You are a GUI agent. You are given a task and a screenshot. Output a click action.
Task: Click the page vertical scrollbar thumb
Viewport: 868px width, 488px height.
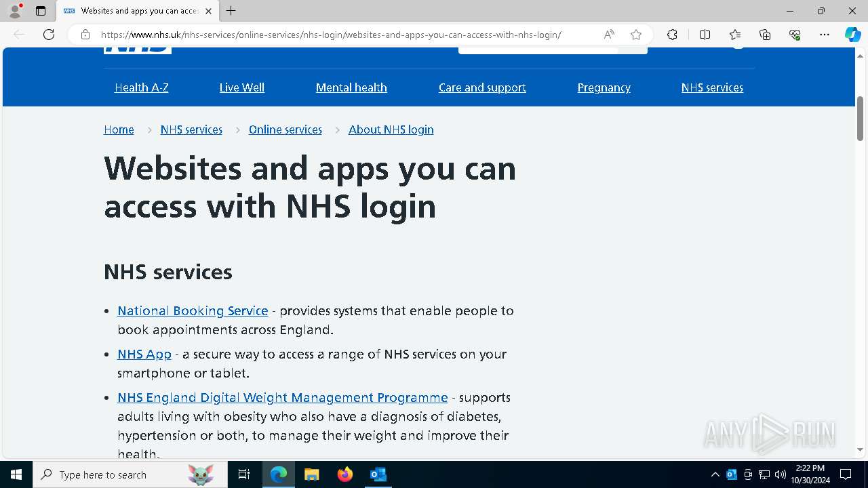[x=860, y=118]
